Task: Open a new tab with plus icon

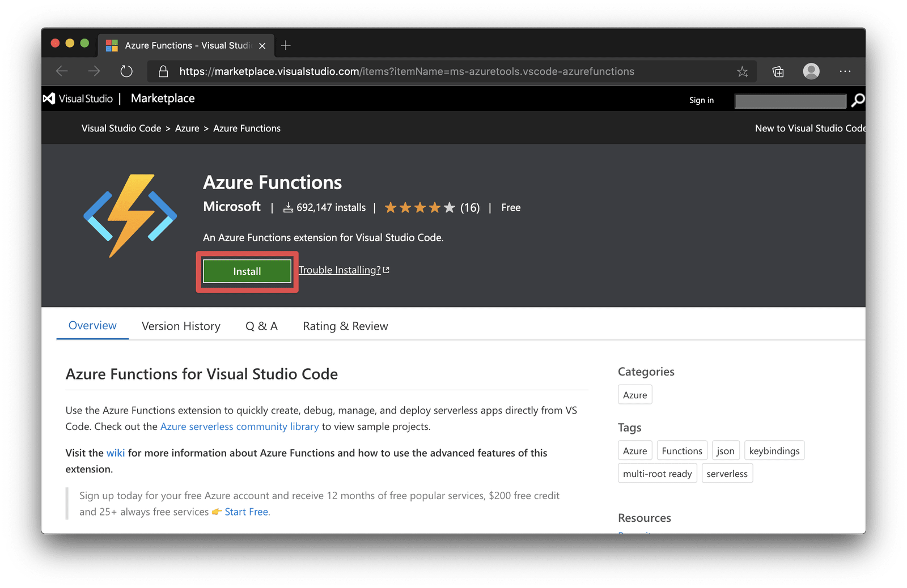Action: (286, 45)
